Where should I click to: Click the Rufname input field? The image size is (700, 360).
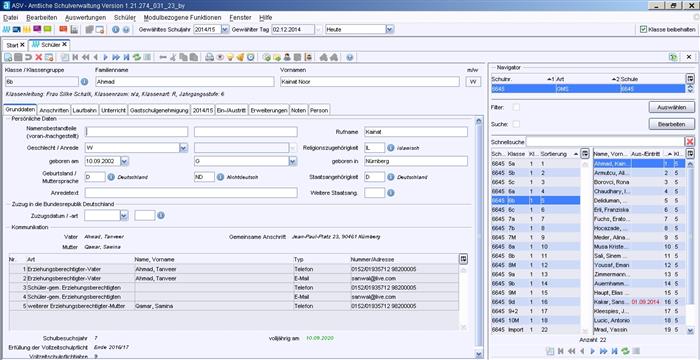(x=416, y=132)
